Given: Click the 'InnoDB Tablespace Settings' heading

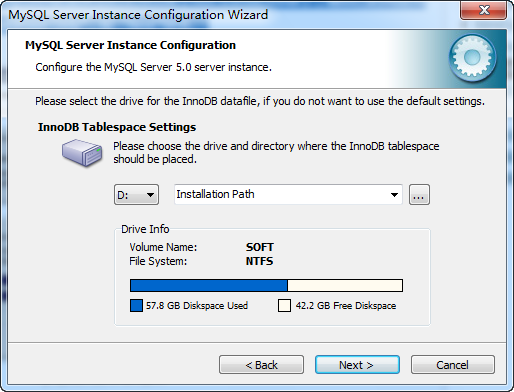Looking at the screenshot, I should (117, 127).
